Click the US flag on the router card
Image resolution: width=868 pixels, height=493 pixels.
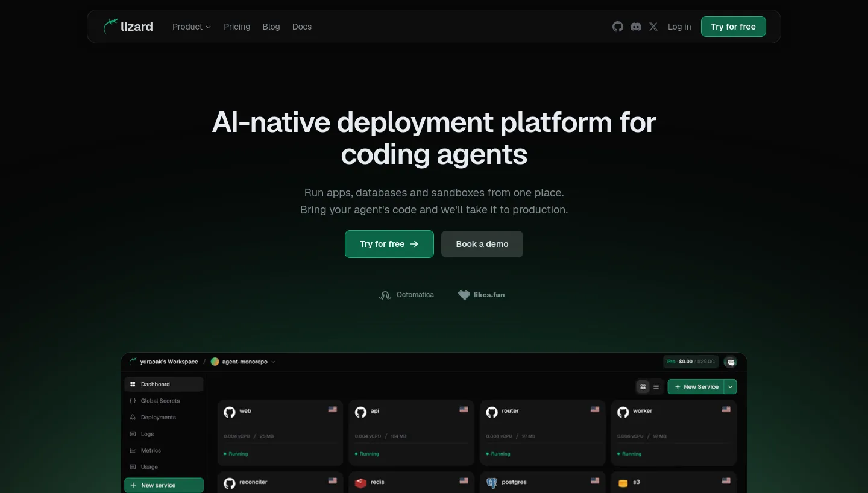tap(596, 409)
